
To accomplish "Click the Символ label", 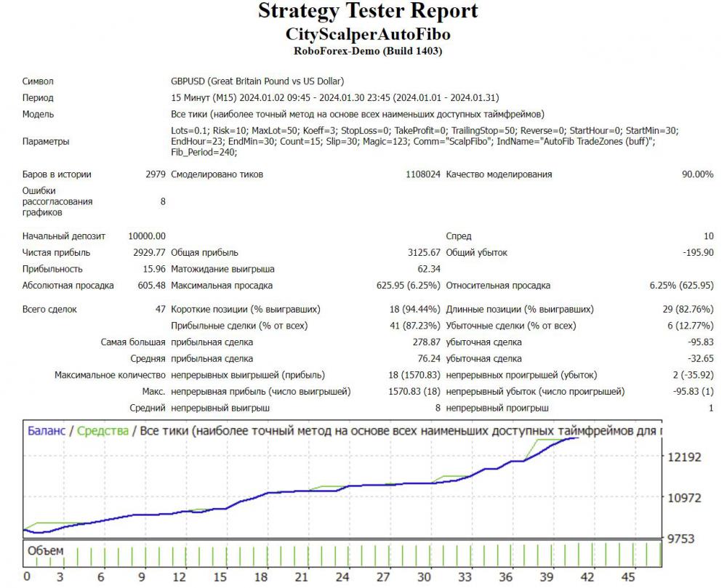I will [38, 81].
